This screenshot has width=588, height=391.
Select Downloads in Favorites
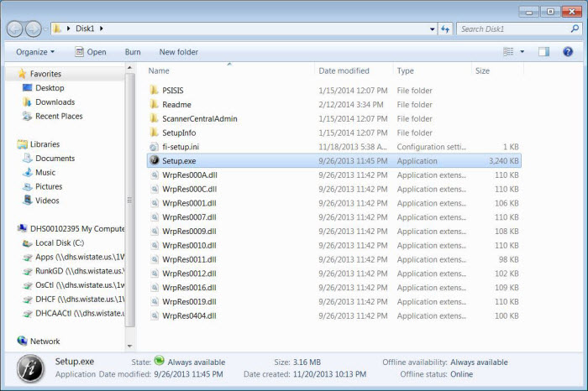pos(55,102)
